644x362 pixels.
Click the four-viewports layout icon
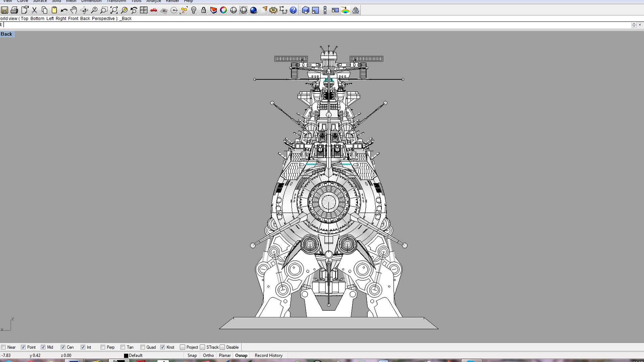click(x=144, y=10)
